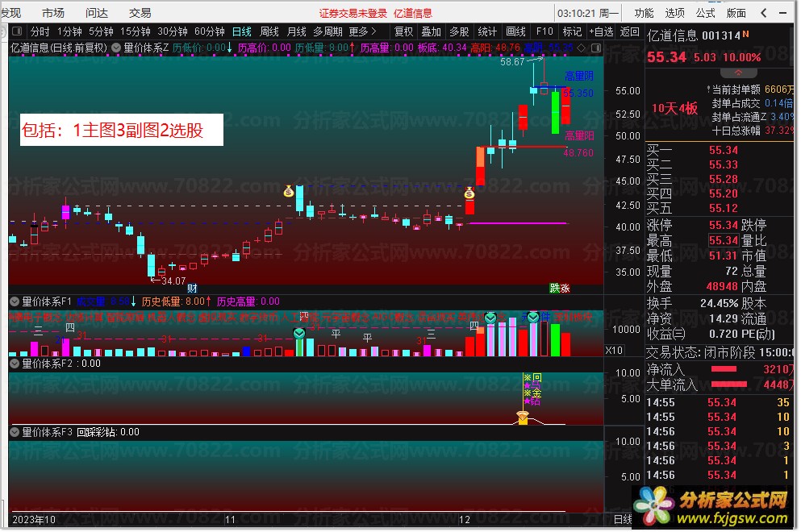This screenshot has height=532, width=801.
Task: Switch to 30分钟 period
Action: [x=173, y=31]
